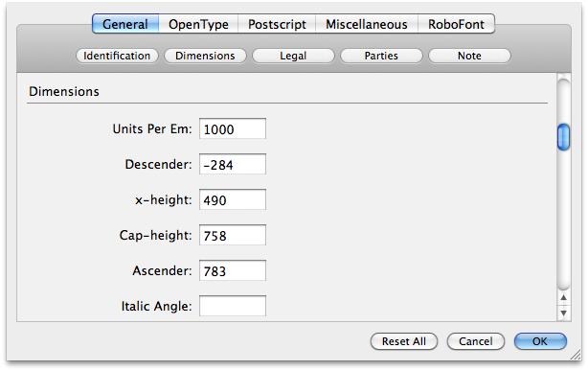Image resolution: width=588 pixels, height=371 pixels.
Task: Click the Cap-height label
Action: tap(156, 236)
